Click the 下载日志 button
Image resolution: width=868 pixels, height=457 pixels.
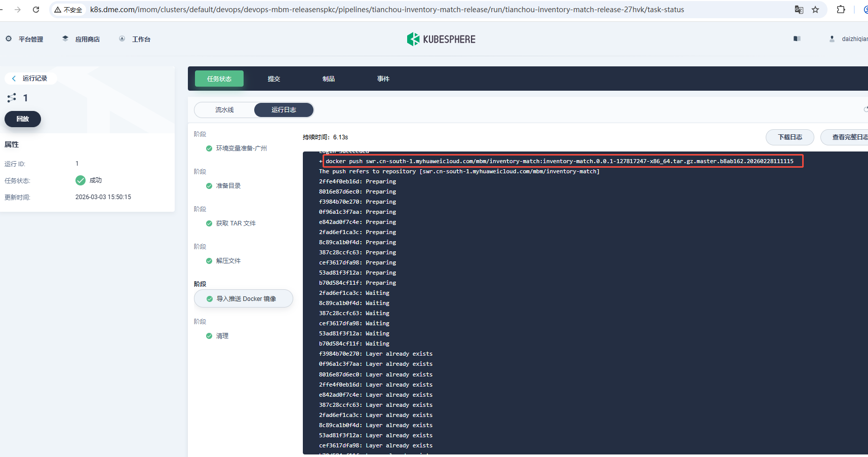tap(790, 137)
